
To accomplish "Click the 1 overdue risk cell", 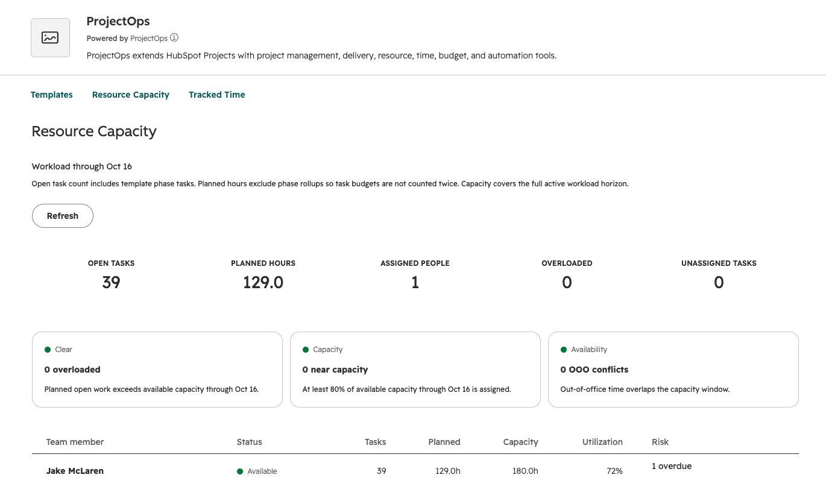I will click(672, 466).
